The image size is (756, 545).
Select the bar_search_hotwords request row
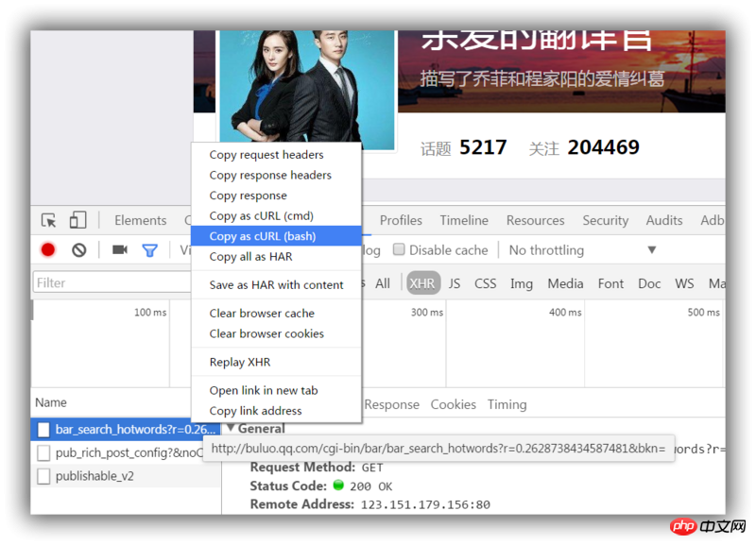tap(127, 430)
